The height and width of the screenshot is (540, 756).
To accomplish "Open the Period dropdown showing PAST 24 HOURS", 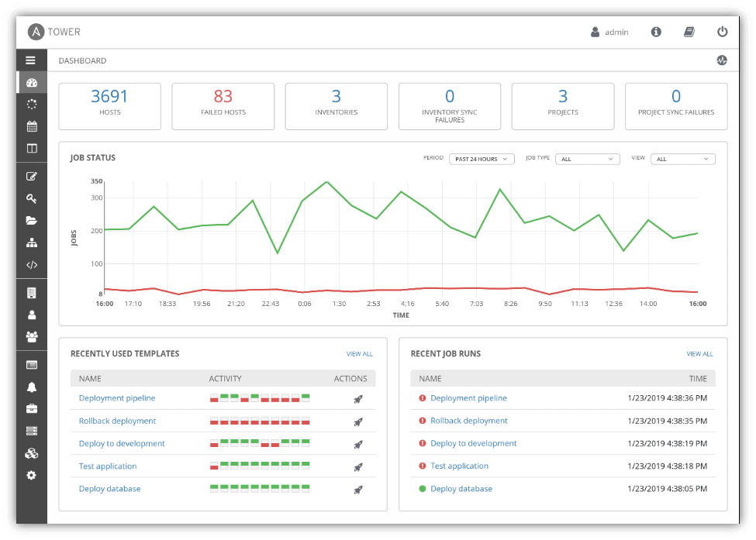I will point(480,158).
